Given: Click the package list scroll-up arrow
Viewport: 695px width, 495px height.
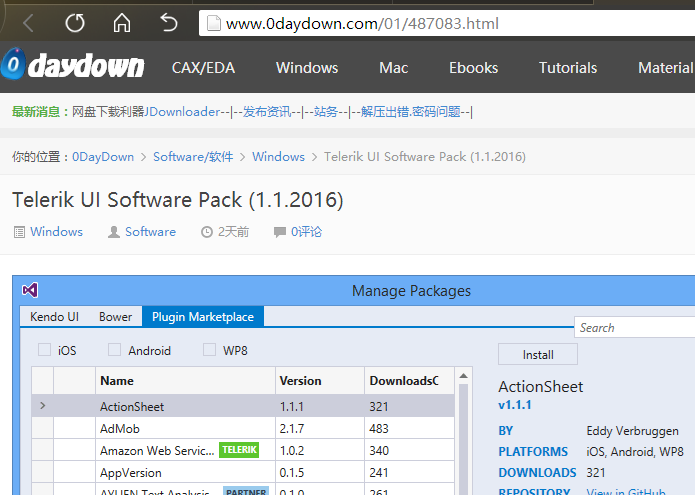Looking at the screenshot, I should point(464,376).
